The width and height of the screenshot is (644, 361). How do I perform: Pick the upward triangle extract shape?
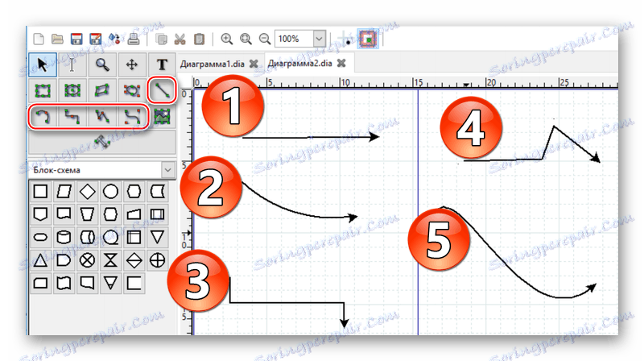(40, 260)
